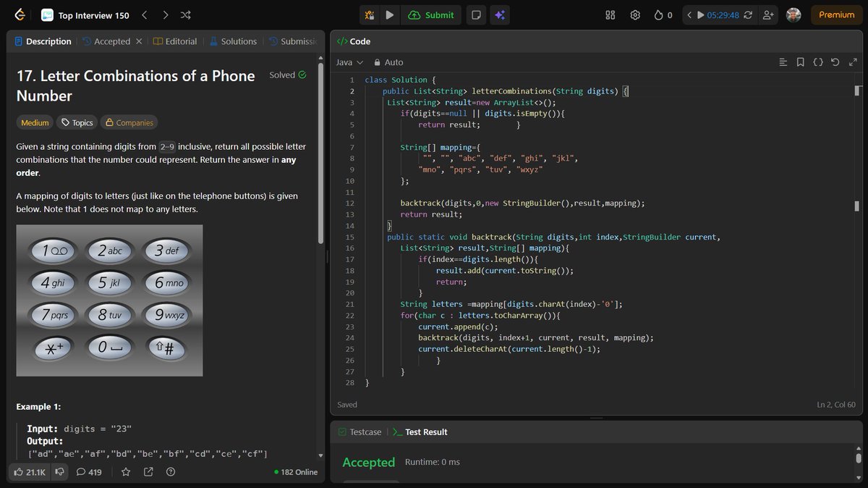
Task: Resume the timer play control
Action: click(700, 14)
